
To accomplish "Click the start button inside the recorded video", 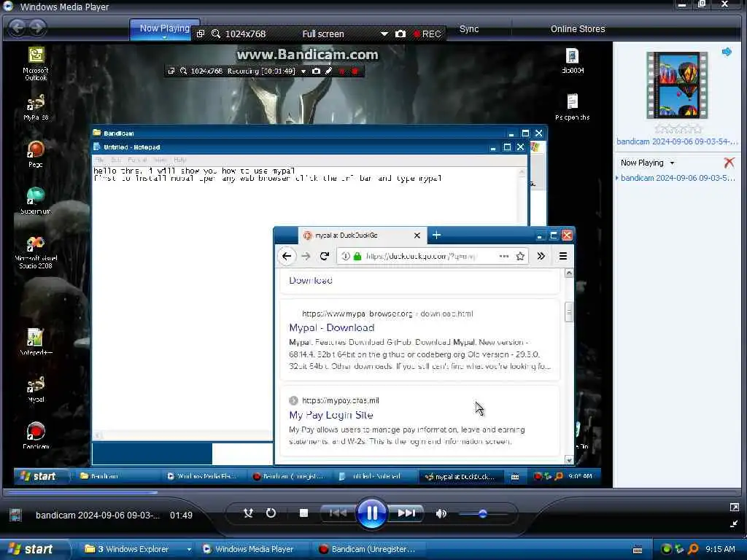I will [39, 476].
